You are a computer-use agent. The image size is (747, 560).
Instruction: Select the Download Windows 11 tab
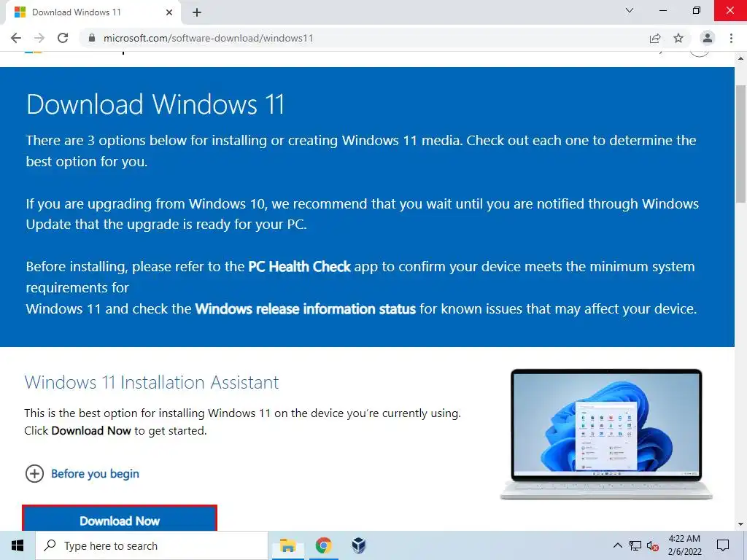(93, 12)
